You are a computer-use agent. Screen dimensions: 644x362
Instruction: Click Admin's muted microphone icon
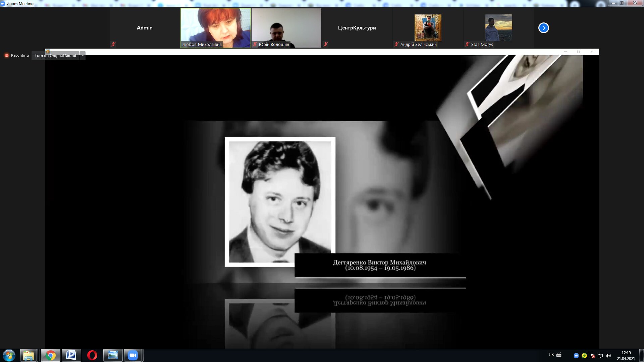tap(113, 44)
